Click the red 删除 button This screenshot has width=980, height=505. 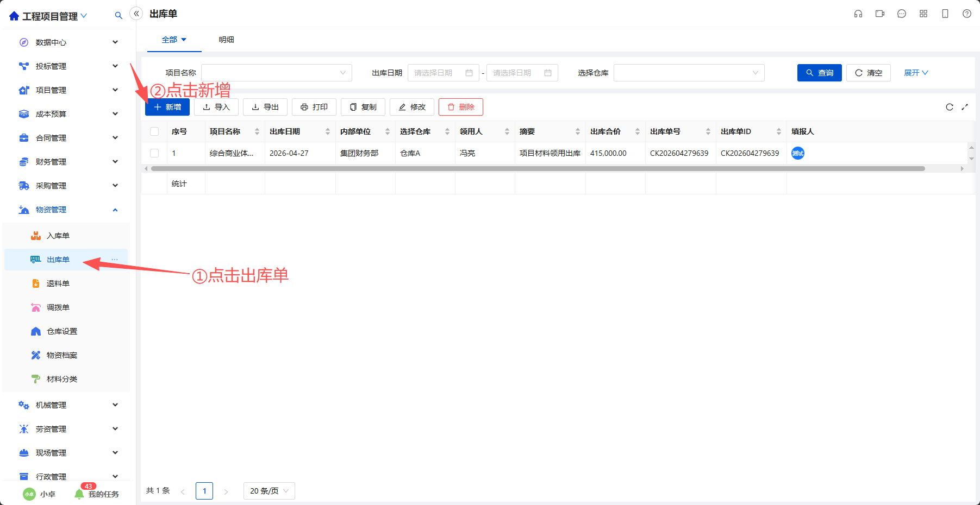coord(461,107)
